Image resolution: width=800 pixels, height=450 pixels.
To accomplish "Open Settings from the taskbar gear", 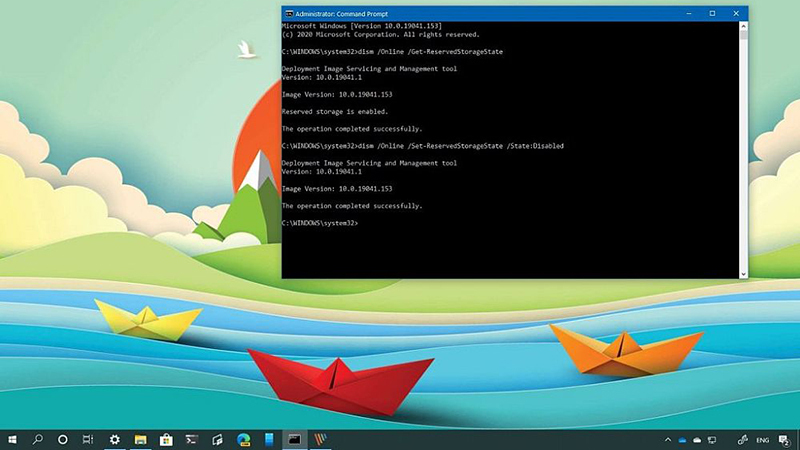I will (x=115, y=439).
